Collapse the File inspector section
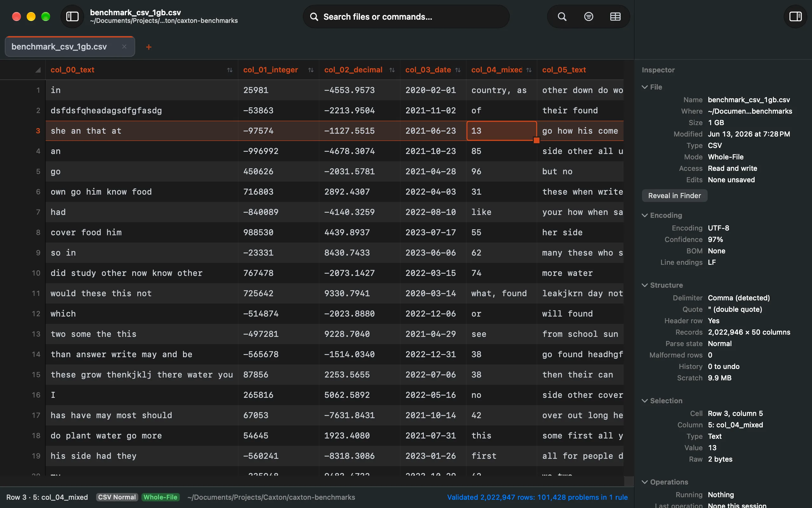Image resolution: width=812 pixels, height=508 pixels. pos(645,87)
